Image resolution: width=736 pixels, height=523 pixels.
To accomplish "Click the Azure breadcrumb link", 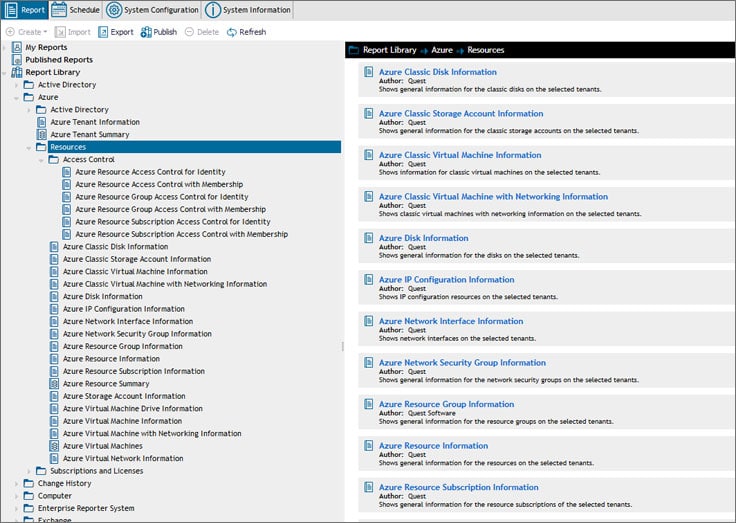I will point(442,50).
